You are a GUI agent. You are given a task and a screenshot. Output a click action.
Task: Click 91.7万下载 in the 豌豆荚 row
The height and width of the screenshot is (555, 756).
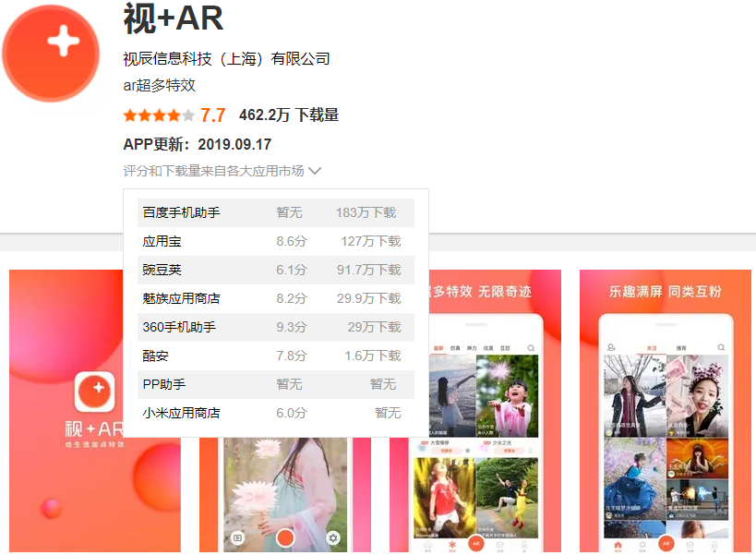tap(369, 270)
